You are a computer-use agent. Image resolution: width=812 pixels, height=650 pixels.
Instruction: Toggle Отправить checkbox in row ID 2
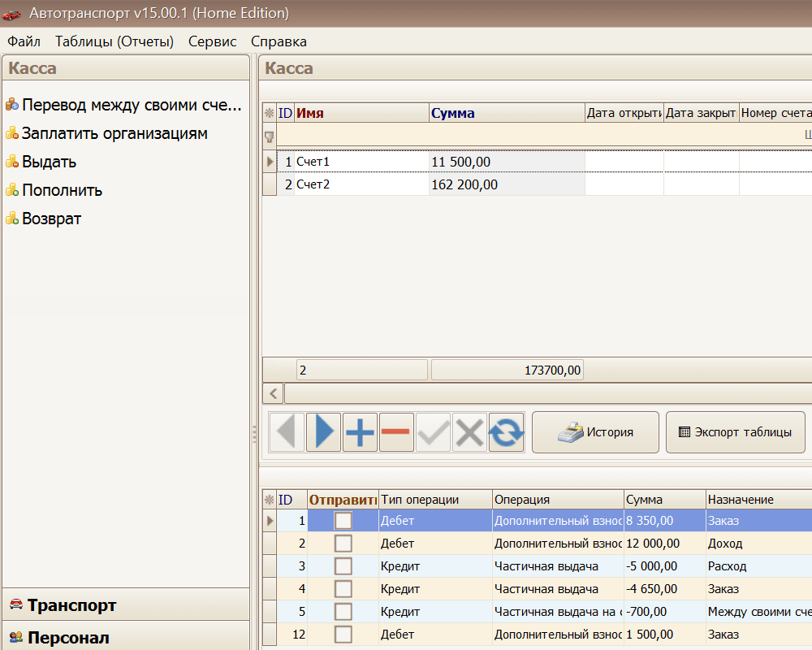click(343, 544)
